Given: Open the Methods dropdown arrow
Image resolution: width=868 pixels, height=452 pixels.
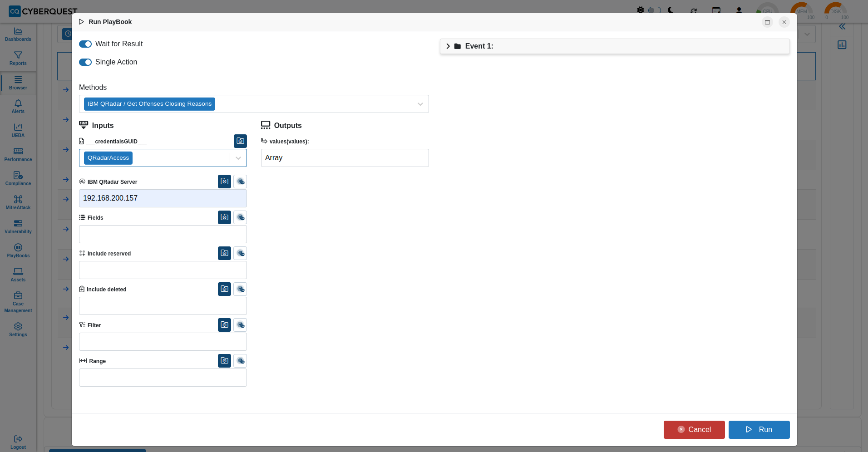Looking at the screenshot, I should click(x=420, y=104).
